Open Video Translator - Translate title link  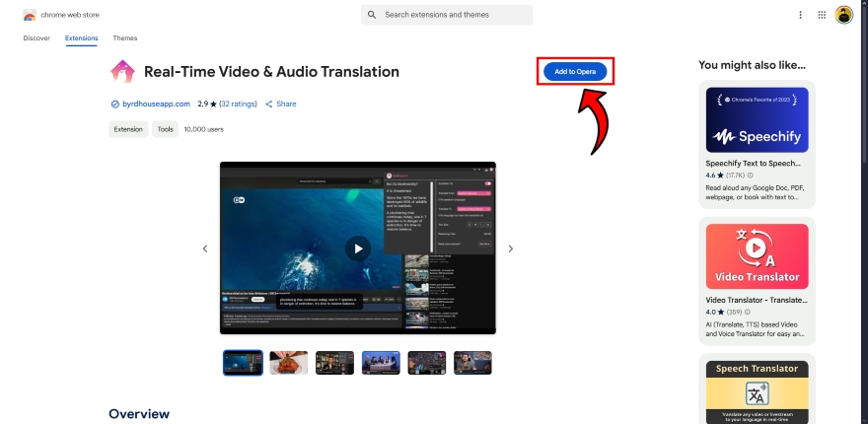pyautogui.click(x=757, y=300)
